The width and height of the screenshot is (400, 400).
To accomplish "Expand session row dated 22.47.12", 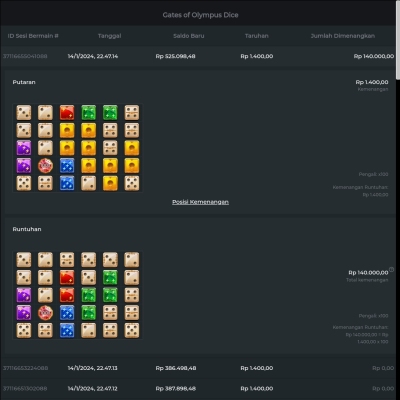I will pos(198,389).
